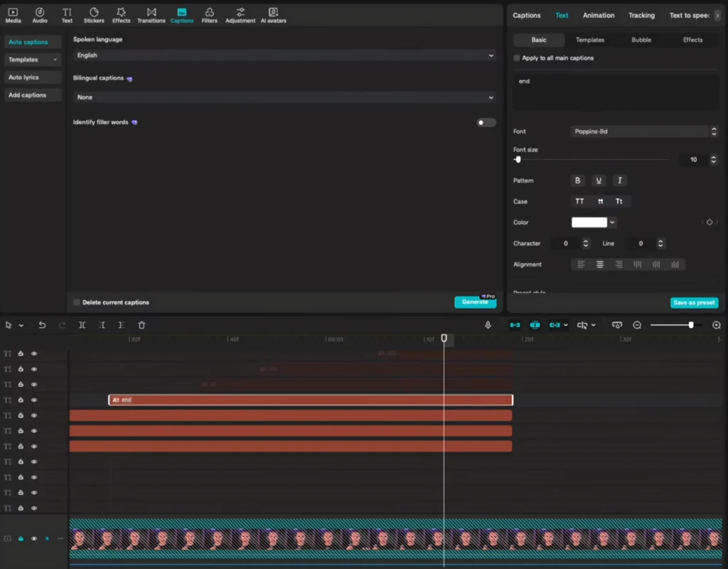Open the Spoken language English dropdown
This screenshot has height=569, width=728.
(284, 55)
